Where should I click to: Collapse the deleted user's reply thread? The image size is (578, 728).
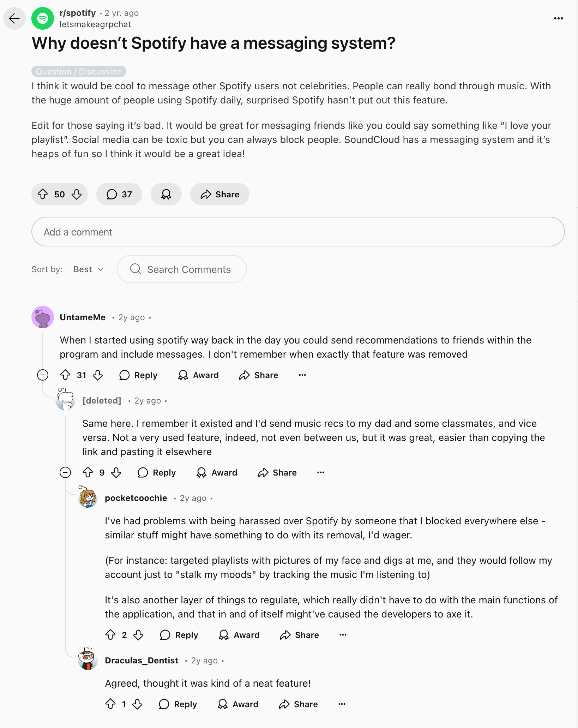[65, 472]
